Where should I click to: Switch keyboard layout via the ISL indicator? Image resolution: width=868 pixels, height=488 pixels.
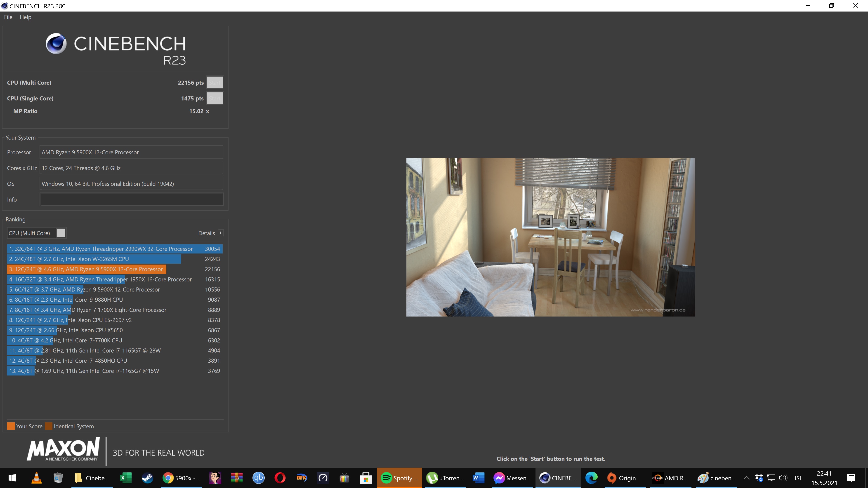(799, 478)
